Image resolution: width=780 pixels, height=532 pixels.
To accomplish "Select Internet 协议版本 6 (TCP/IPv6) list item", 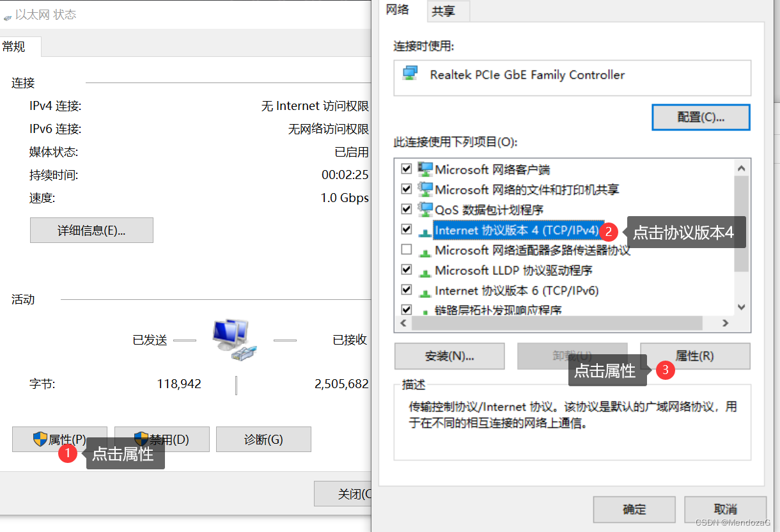I will (517, 290).
